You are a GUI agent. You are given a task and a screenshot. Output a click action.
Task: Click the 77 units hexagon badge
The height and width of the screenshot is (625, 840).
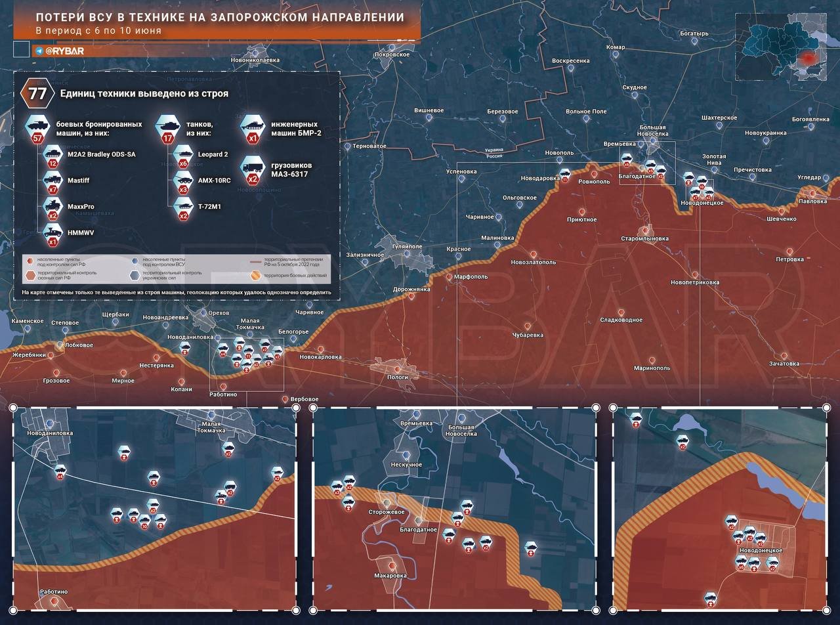tap(37, 94)
